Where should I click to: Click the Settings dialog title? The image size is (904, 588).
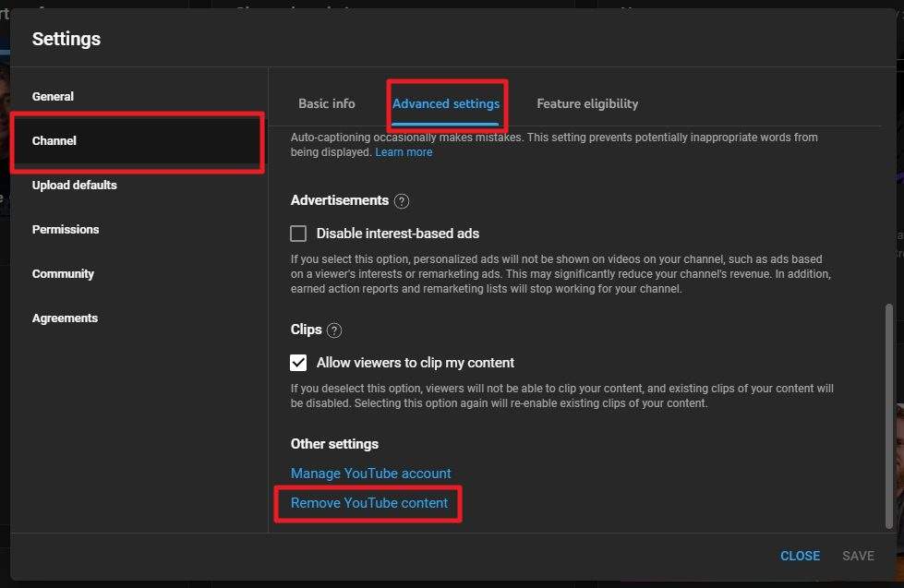[66, 39]
